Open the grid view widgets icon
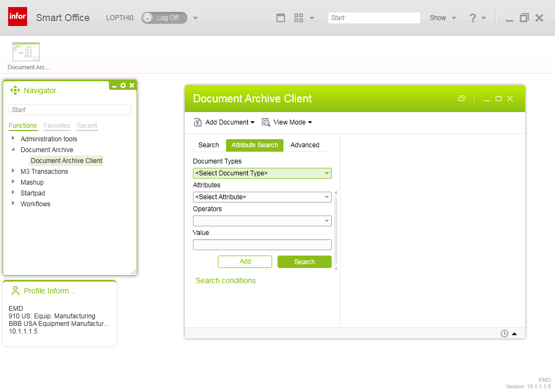555x392 pixels. [x=299, y=18]
